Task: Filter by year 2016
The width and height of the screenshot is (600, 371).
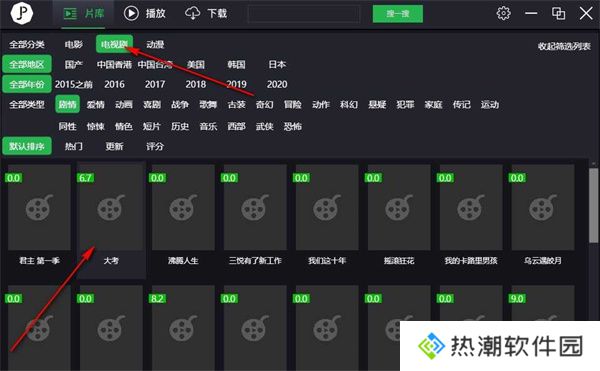Action: pos(114,84)
